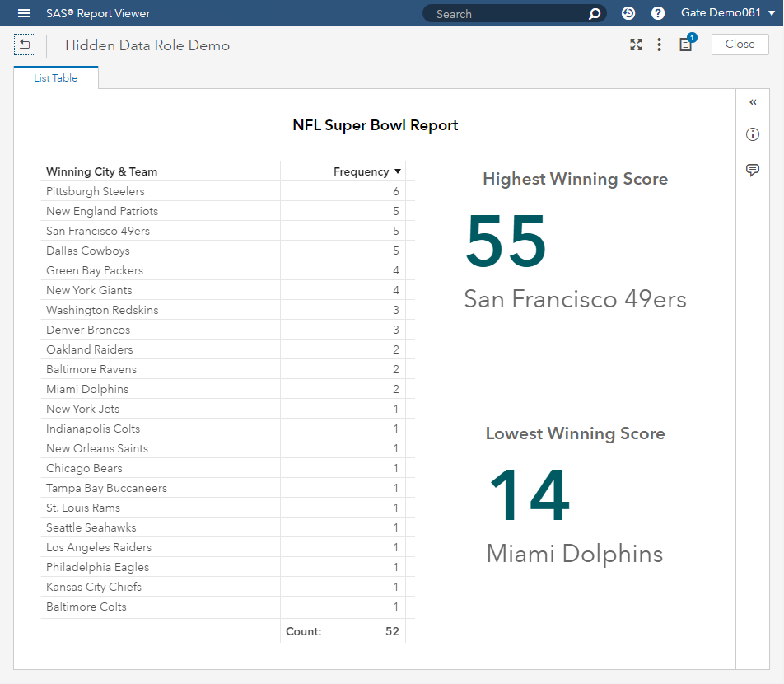Open the comments panel icon
784x684 pixels.
[752, 170]
